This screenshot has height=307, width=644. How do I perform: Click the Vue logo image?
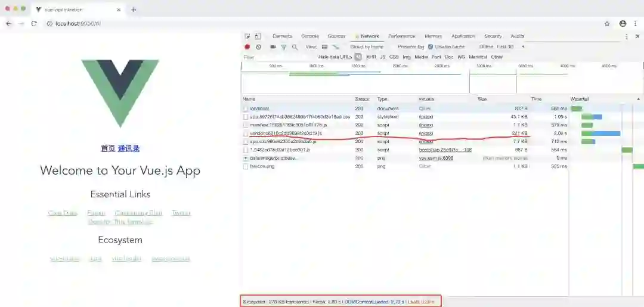[x=120, y=94]
